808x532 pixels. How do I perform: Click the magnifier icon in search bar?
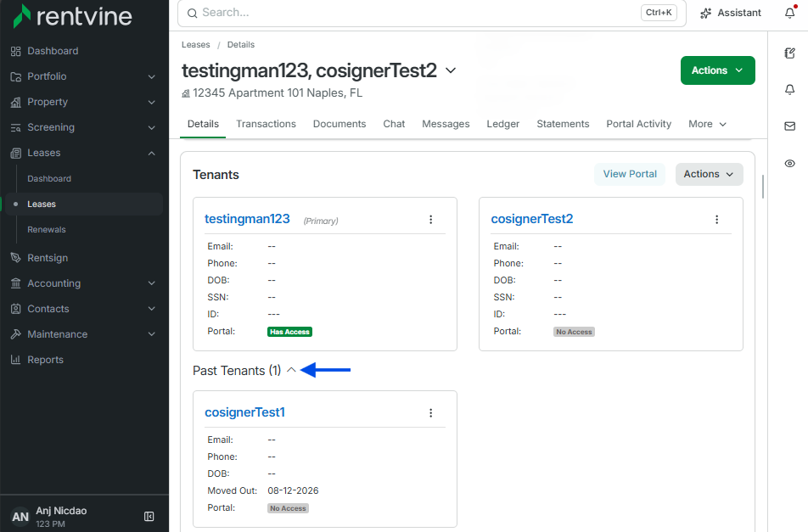(192, 13)
